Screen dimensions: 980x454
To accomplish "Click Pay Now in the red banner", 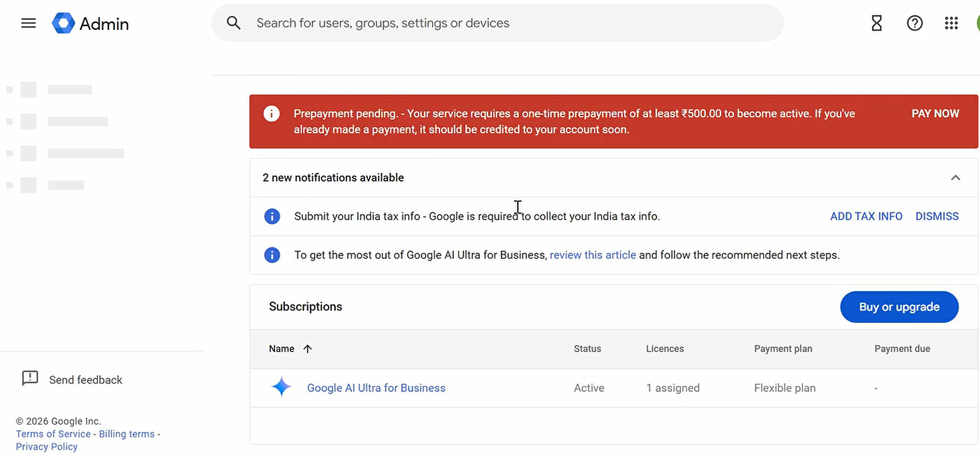I will tap(934, 114).
